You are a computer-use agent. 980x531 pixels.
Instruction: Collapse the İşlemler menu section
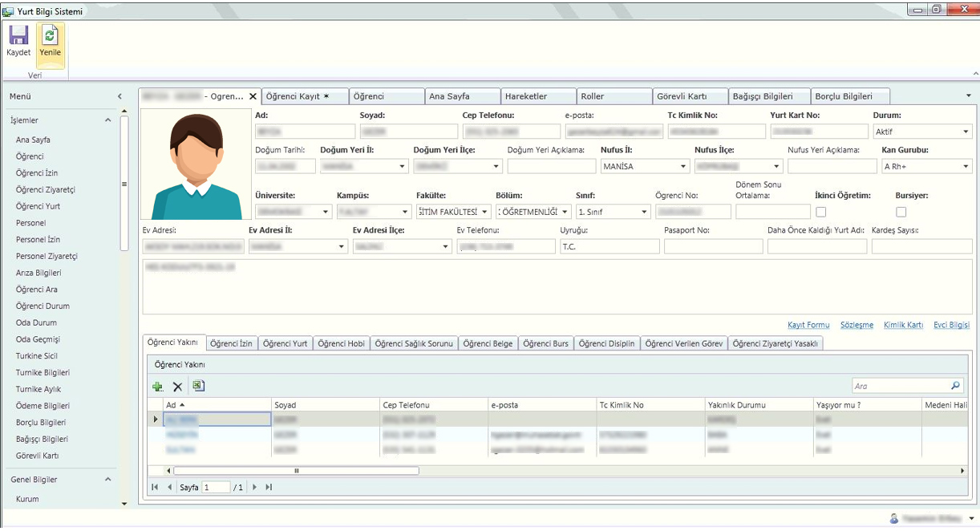(108, 120)
